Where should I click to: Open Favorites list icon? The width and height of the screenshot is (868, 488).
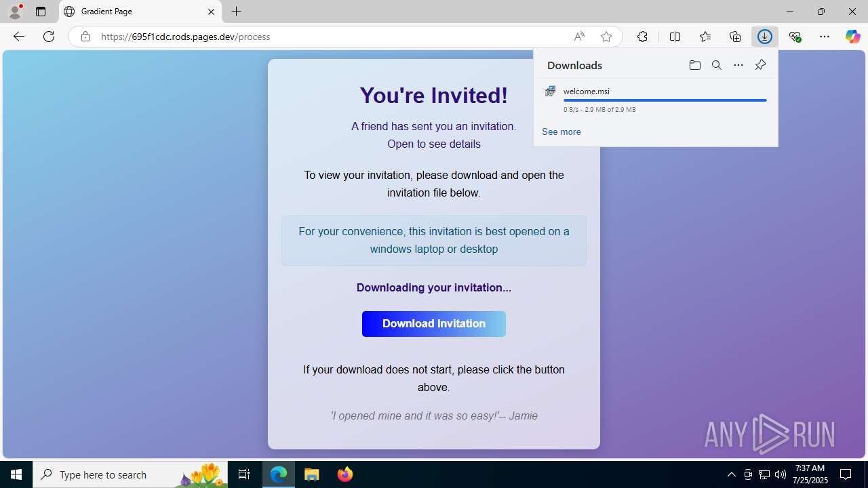pyautogui.click(x=705, y=37)
